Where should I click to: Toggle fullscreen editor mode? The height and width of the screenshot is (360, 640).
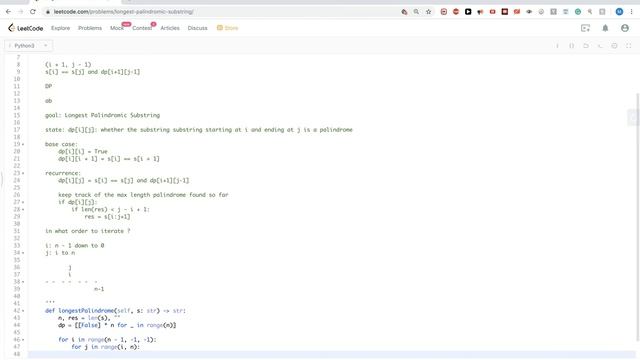(x=629, y=46)
